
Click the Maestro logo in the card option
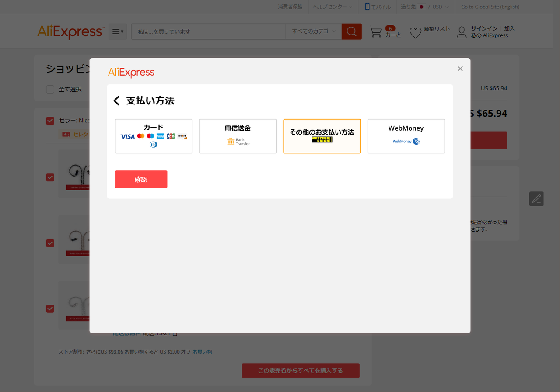click(150, 137)
